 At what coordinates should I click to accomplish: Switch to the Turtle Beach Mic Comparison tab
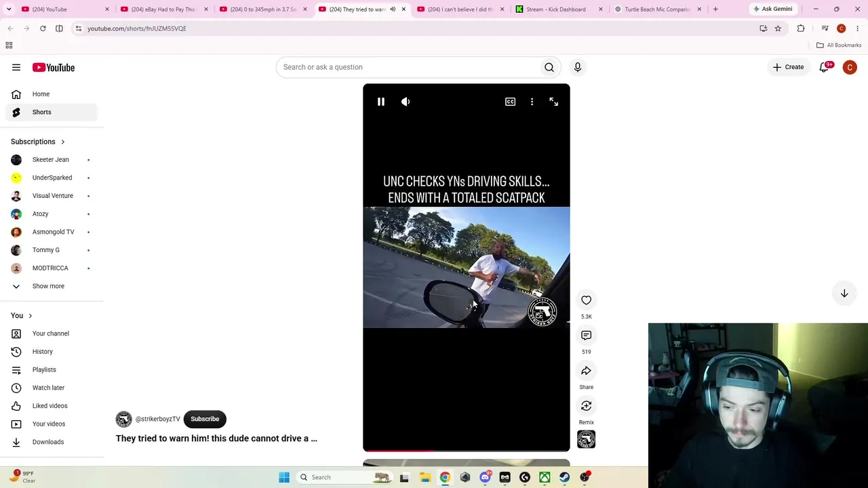point(658,9)
